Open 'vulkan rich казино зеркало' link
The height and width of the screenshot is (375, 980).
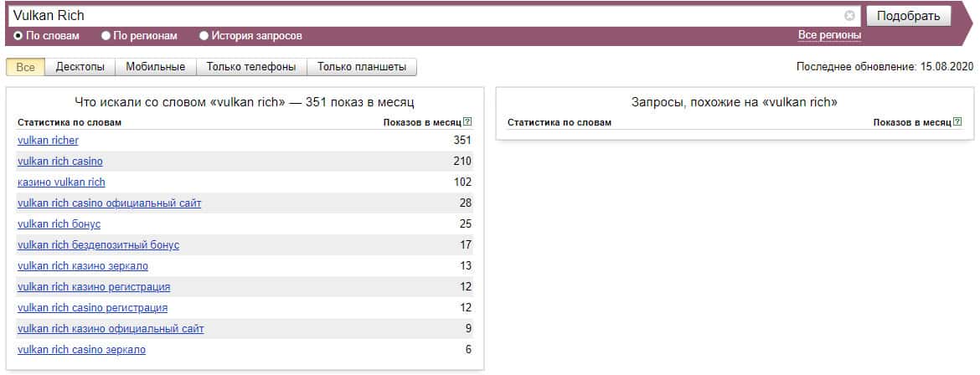[82, 265]
